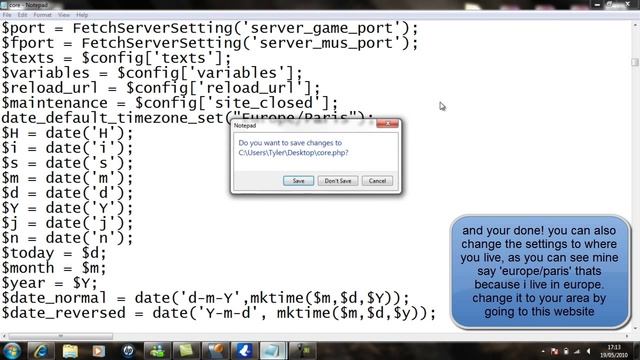Click Cancel in the save dialog
The image size is (640, 360).
point(377,181)
